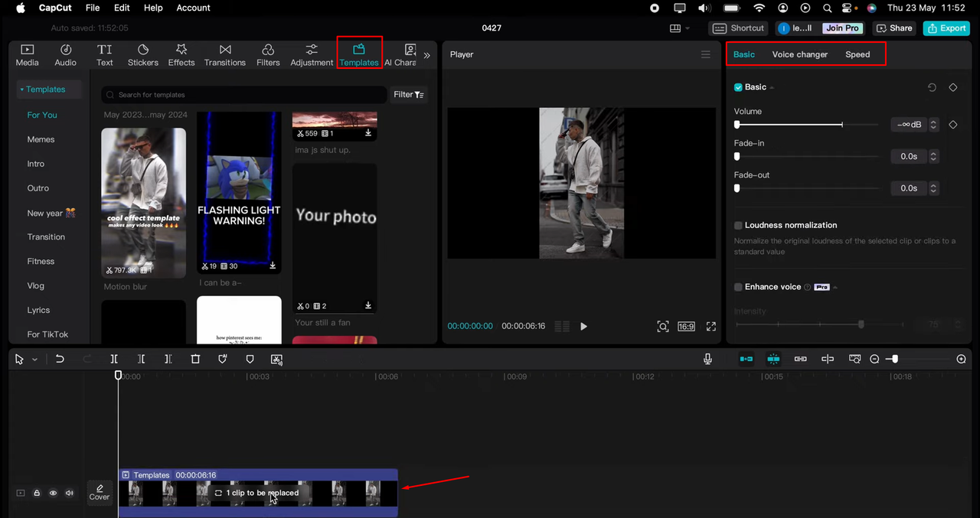Click the player full screen icon
Screen dimensions: 980x518
711,327
